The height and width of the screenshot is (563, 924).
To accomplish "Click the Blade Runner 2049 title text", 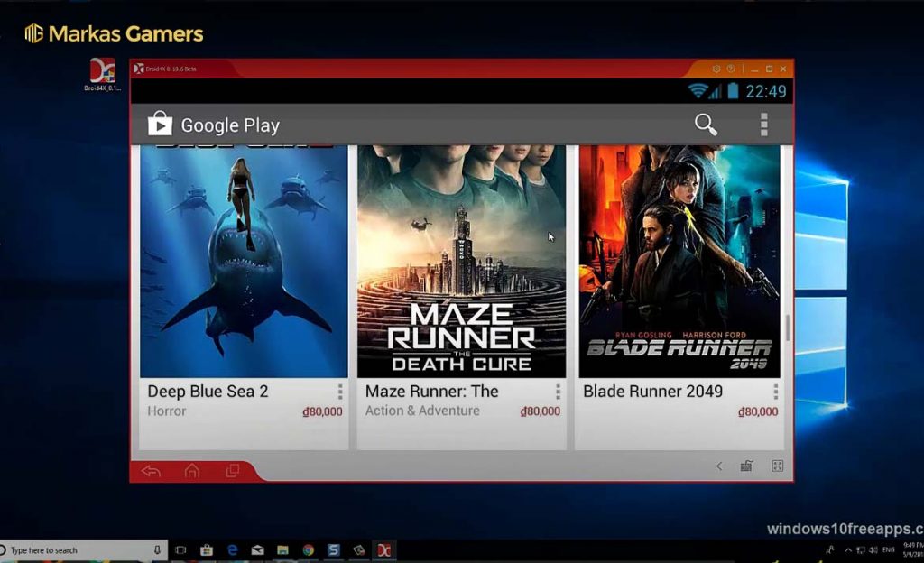I will [652, 392].
